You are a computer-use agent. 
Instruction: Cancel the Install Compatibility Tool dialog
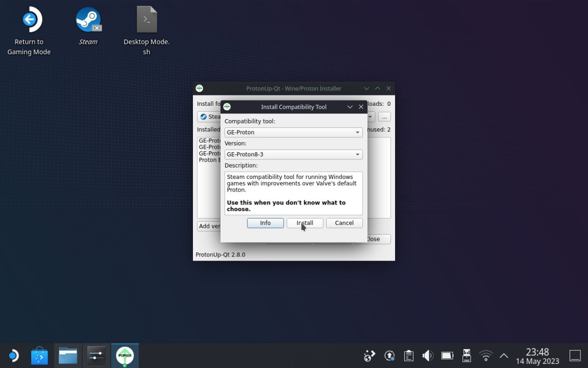pos(344,223)
